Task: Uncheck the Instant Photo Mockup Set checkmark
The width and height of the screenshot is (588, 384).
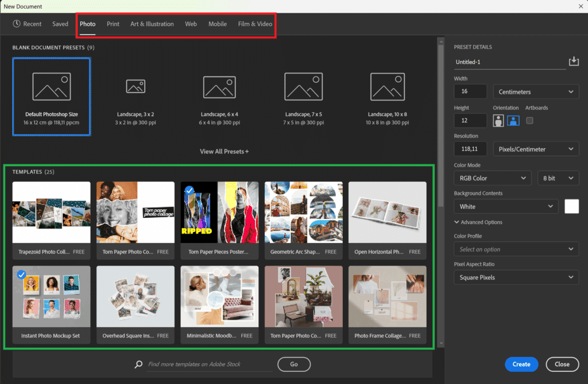Action: [x=21, y=275]
